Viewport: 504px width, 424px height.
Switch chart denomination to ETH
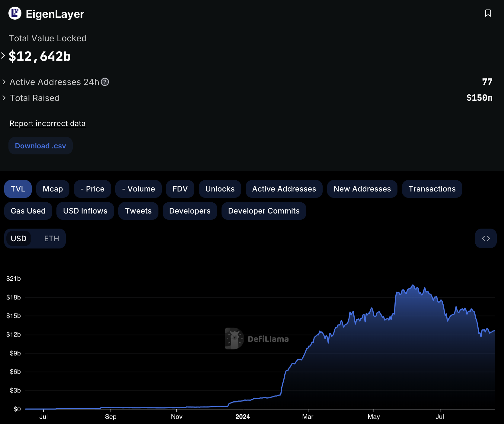tap(52, 239)
